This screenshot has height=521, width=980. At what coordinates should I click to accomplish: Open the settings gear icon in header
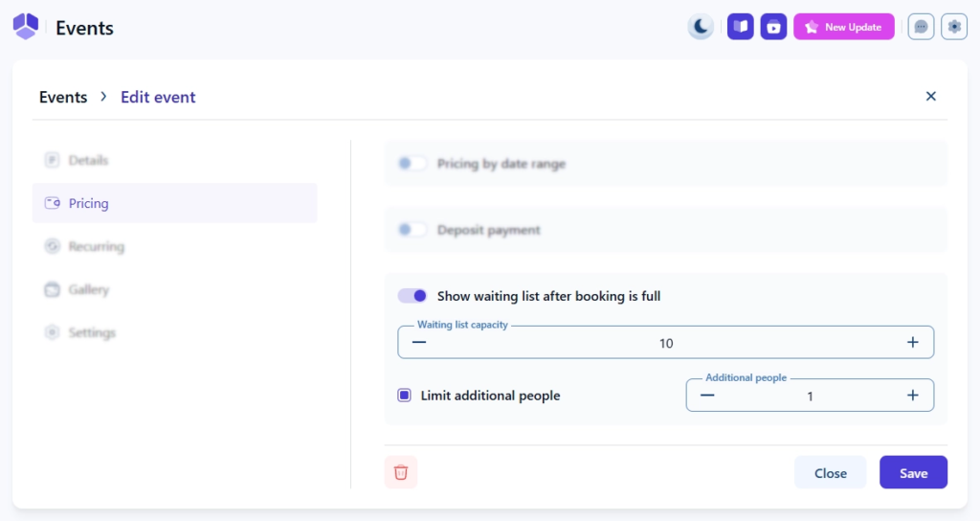pyautogui.click(x=954, y=27)
